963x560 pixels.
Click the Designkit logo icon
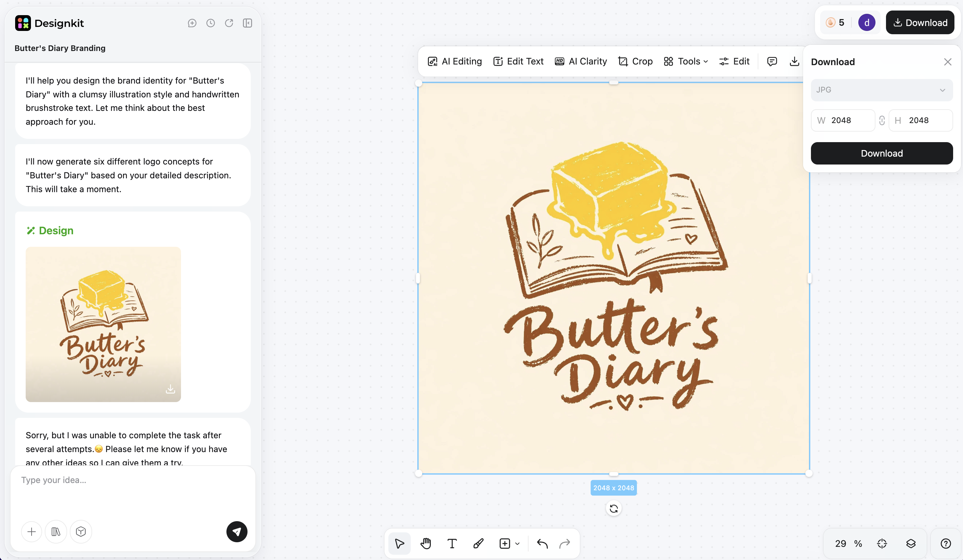(23, 23)
